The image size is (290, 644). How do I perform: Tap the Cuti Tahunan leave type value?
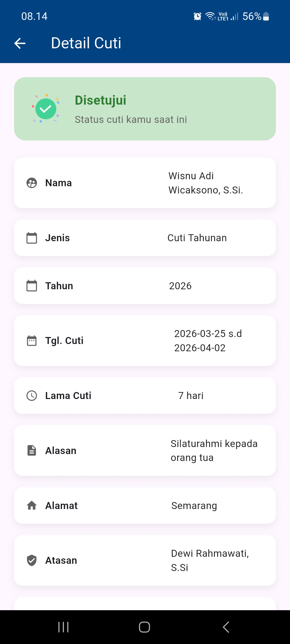(197, 238)
